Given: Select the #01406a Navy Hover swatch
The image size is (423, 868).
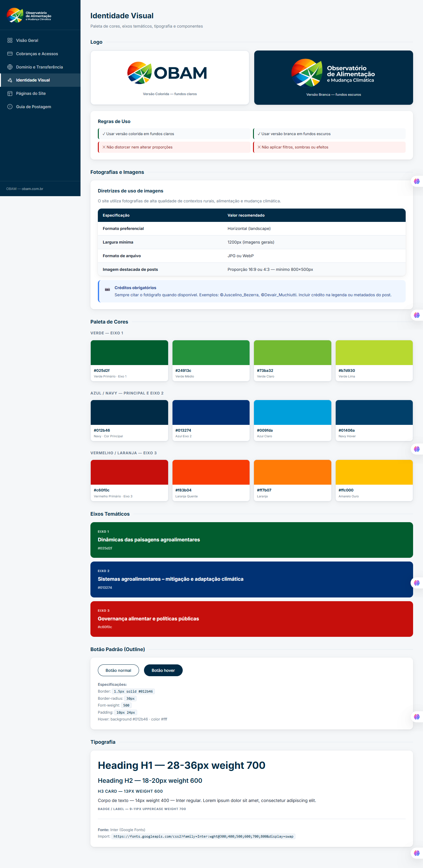Looking at the screenshot, I should (374, 421).
